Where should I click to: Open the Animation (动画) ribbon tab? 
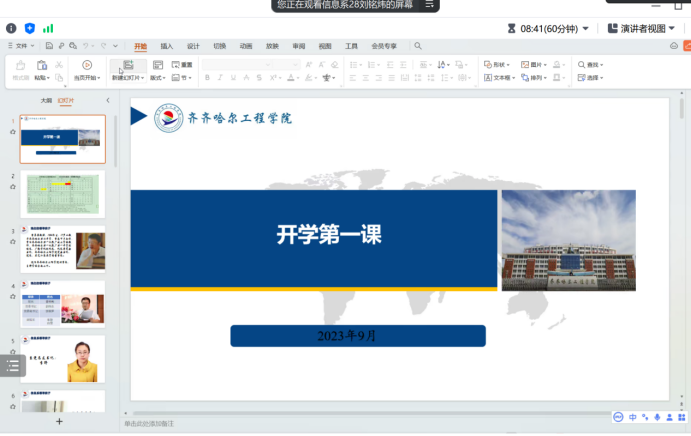[x=246, y=46]
